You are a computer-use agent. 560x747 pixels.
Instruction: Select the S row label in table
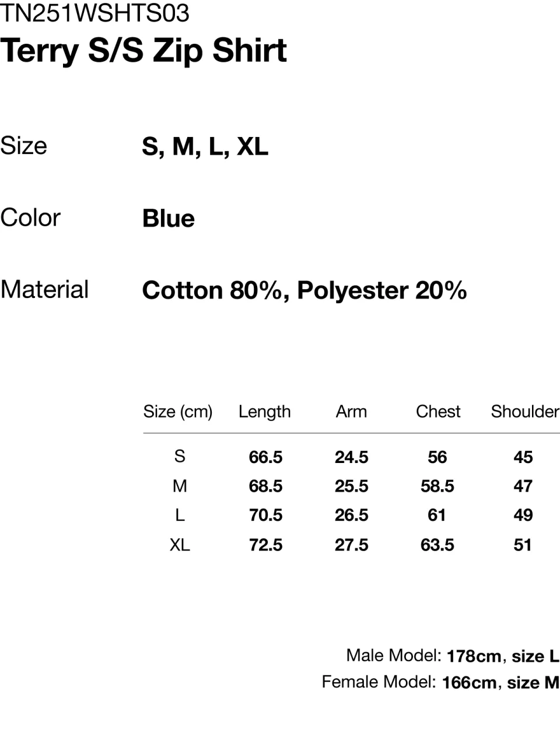pyautogui.click(x=180, y=456)
